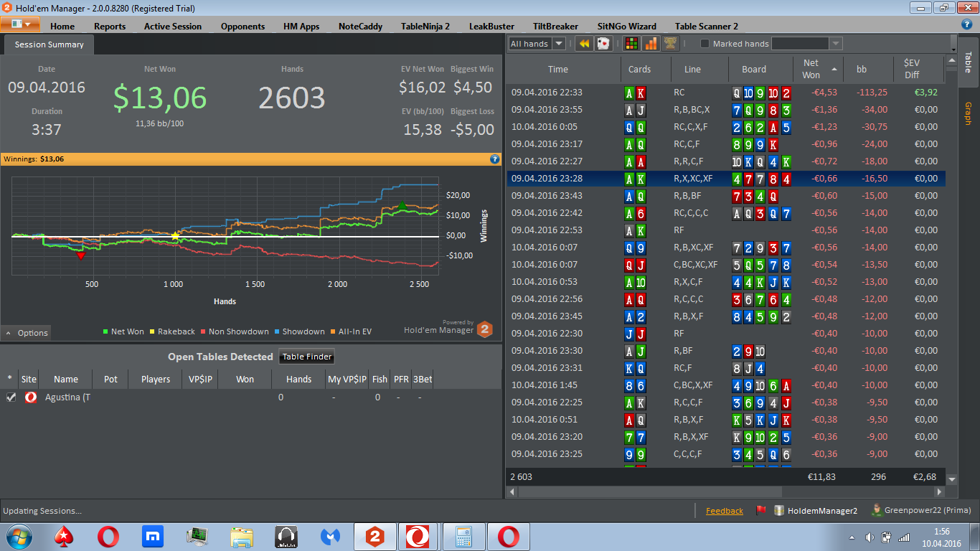Open the headphones app in the taskbar
The image size is (980, 551).
(286, 537)
